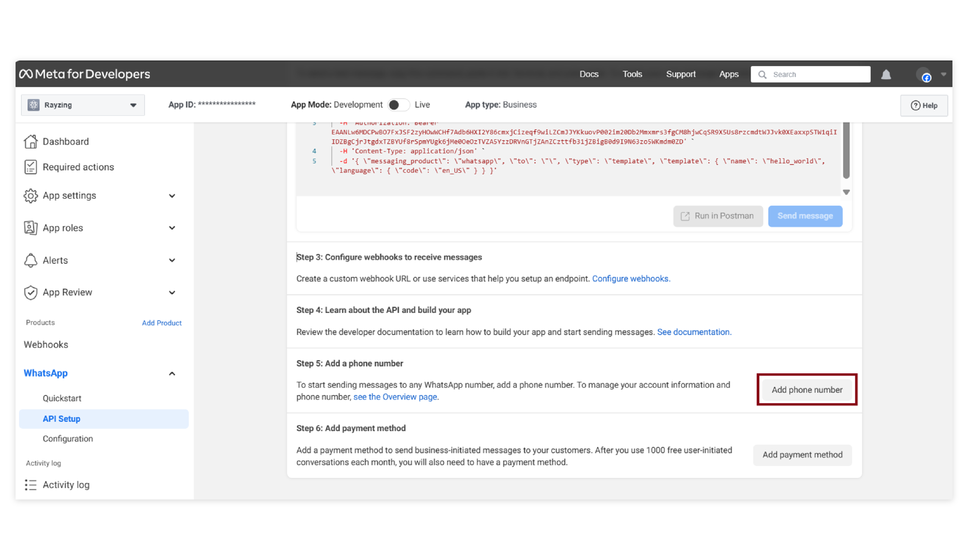The image size is (968, 560).
Task: Click the Meta for Developers logo
Action: (x=85, y=74)
